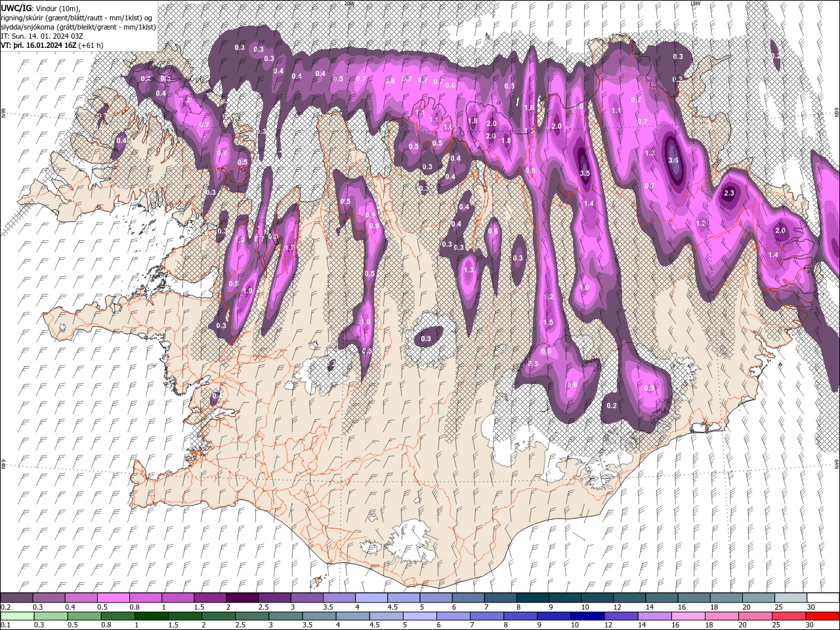Click the 20 label under top legend row

coord(745,607)
